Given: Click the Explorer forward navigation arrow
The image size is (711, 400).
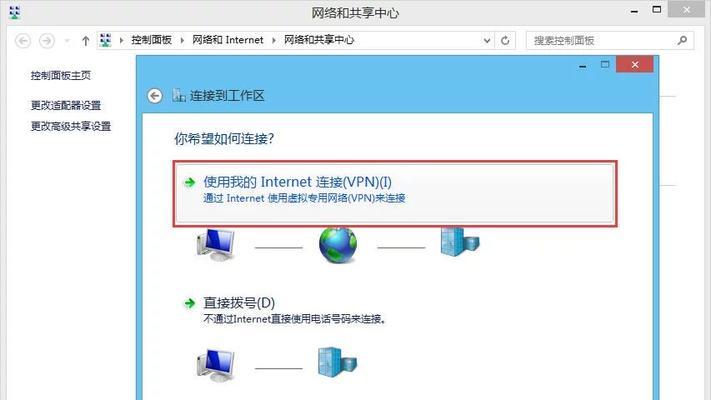Looking at the screenshot, I should [x=46, y=41].
